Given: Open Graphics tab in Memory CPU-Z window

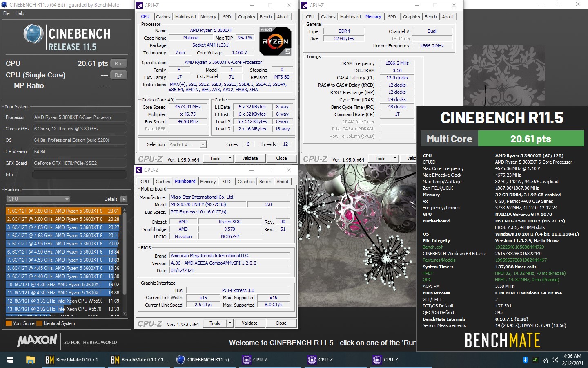Looking at the screenshot, I should coord(411,17).
